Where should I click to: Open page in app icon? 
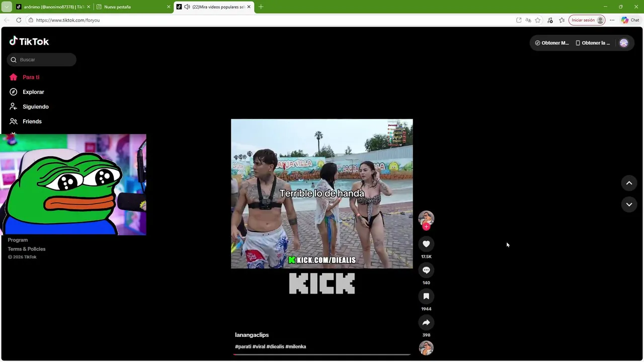click(519, 20)
